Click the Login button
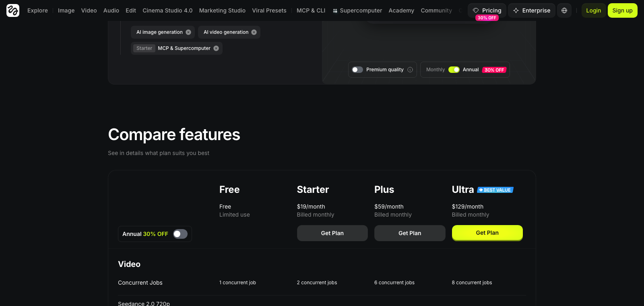This screenshot has width=644, height=306. tap(593, 10)
